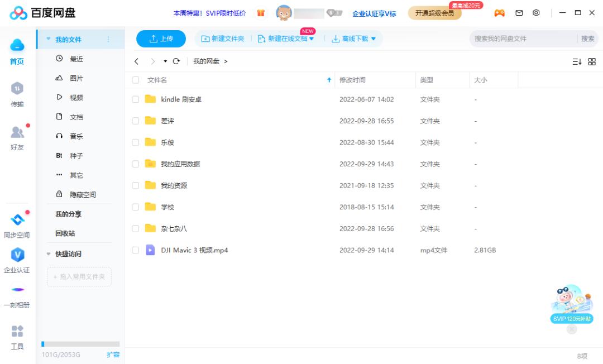Open the mail envelope icon in title bar
Viewport: 603px width, 364px height.
pos(519,13)
